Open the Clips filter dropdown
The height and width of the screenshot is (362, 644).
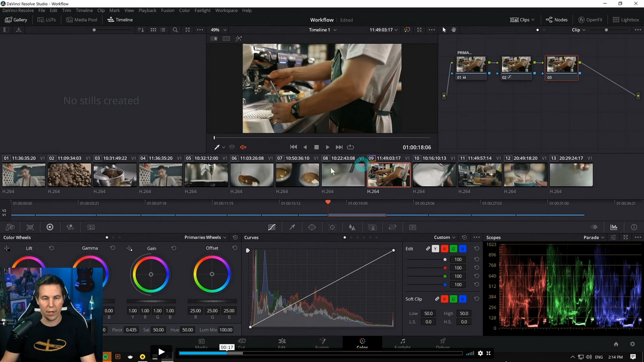[522, 20]
